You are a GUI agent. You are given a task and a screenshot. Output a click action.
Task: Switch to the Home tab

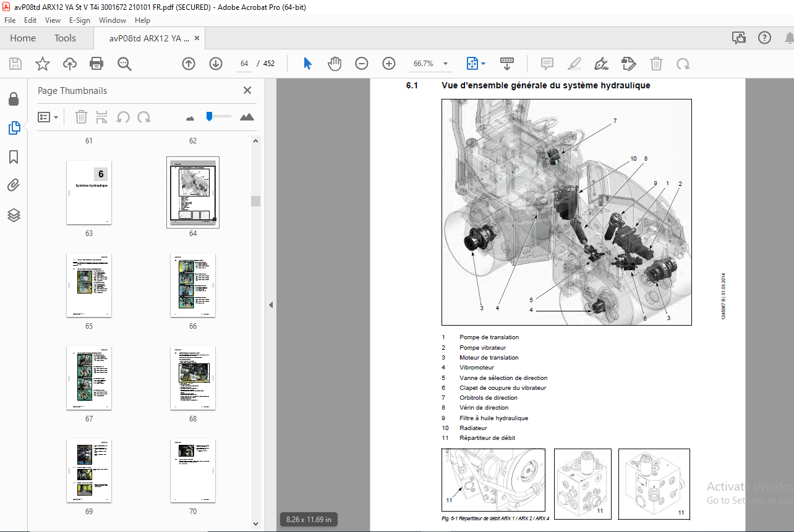(23, 38)
